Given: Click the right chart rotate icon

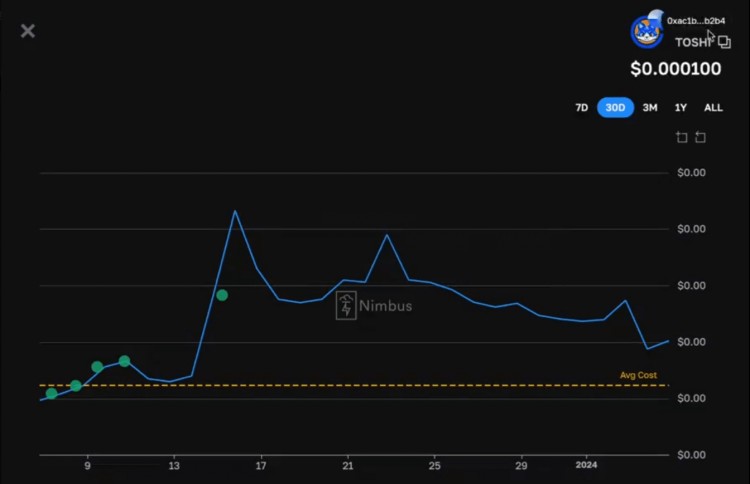Looking at the screenshot, I should 700,137.
